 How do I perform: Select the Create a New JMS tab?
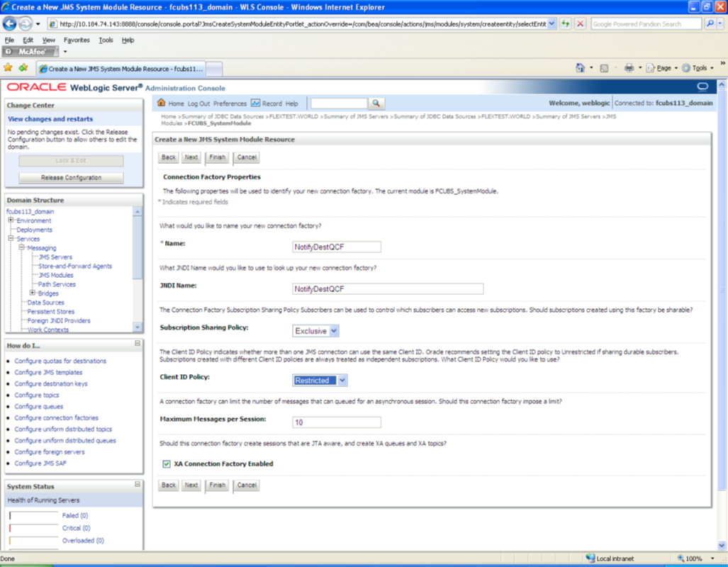[121, 69]
